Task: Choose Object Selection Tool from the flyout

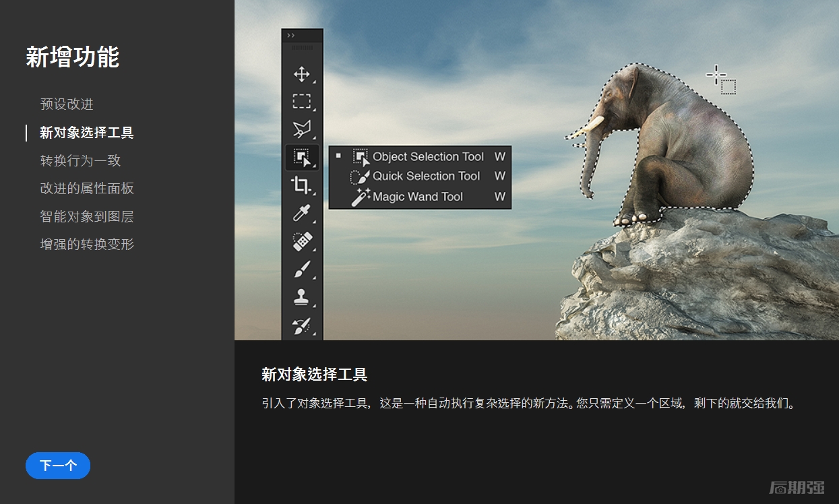Action: [x=420, y=157]
